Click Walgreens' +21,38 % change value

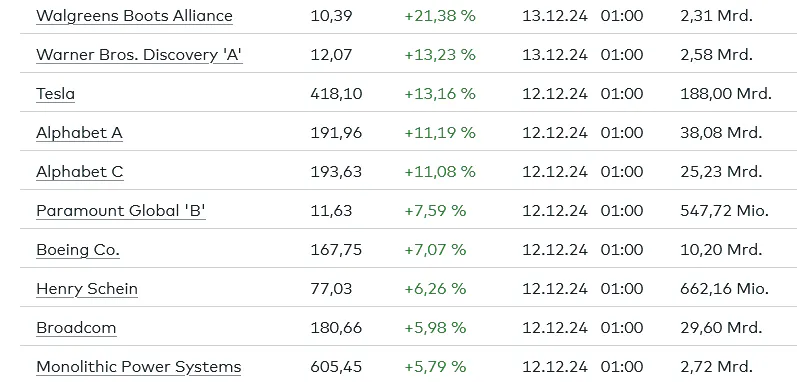coord(440,16)
